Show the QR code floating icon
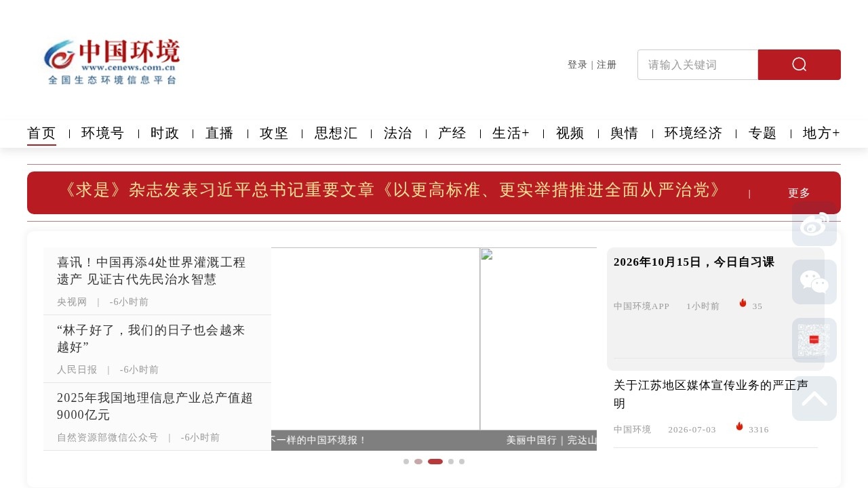 [x=814, y=340]
